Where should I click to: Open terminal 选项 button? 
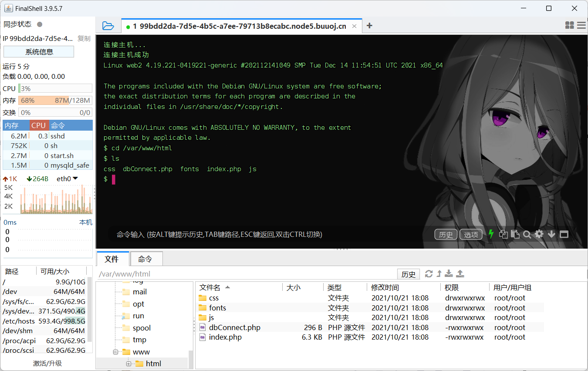[x=471, y=235]
